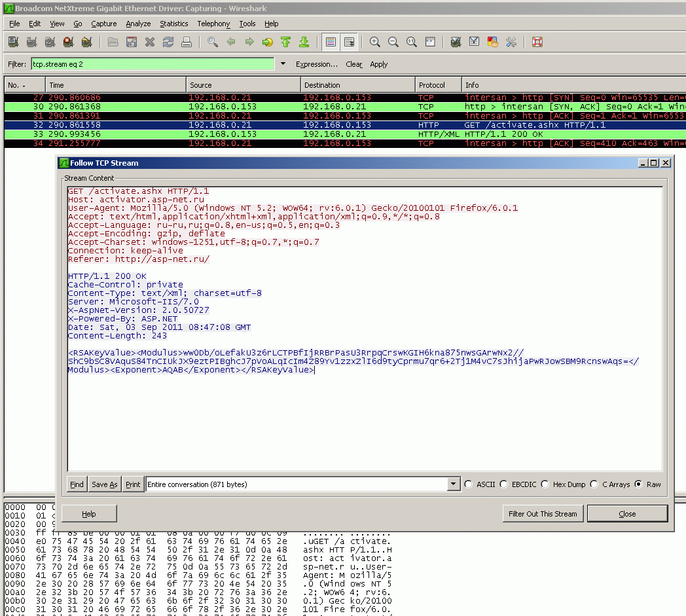The image size is (686, 616).
Task: Go back in packet history
Action: click(x=231, y=42)
